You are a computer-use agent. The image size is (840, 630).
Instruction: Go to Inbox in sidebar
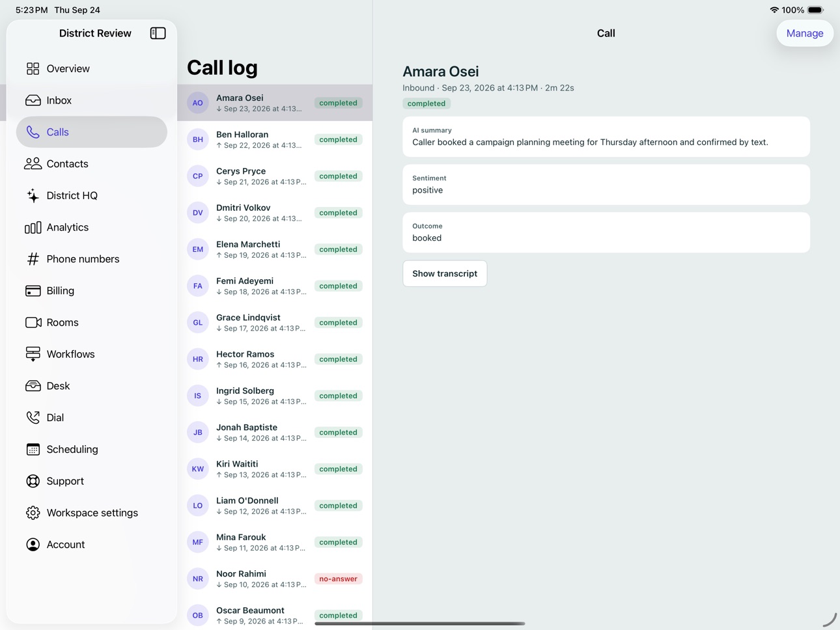coord(92,100)
